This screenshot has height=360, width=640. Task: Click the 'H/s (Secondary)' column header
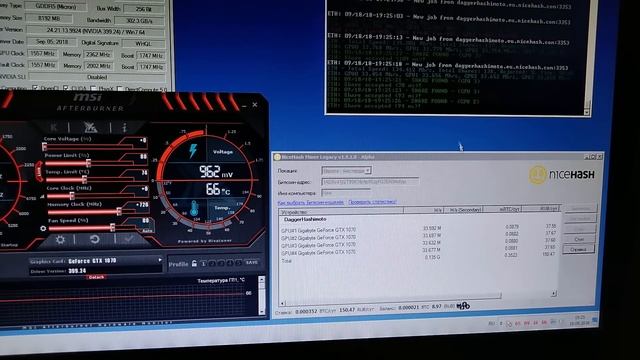tap(464, 210)
